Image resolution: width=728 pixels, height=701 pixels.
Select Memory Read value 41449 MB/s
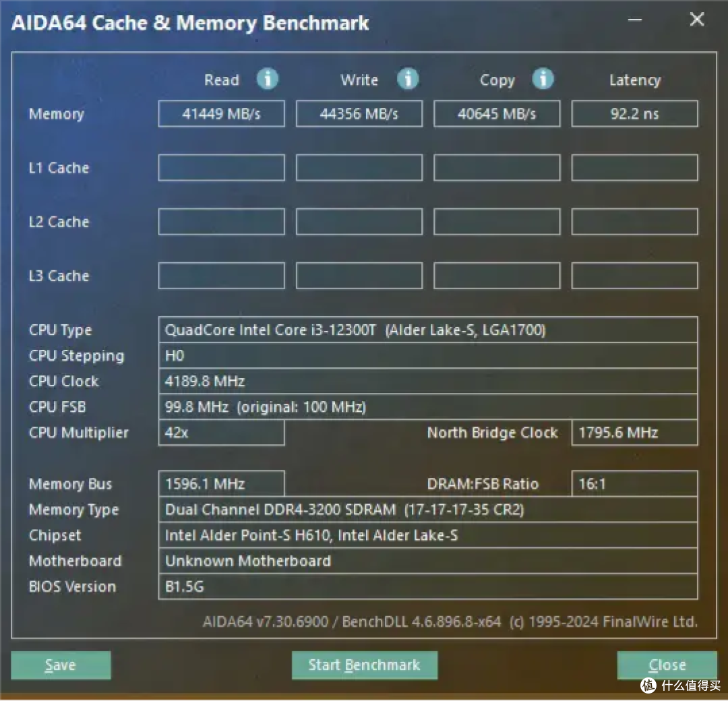222,114
